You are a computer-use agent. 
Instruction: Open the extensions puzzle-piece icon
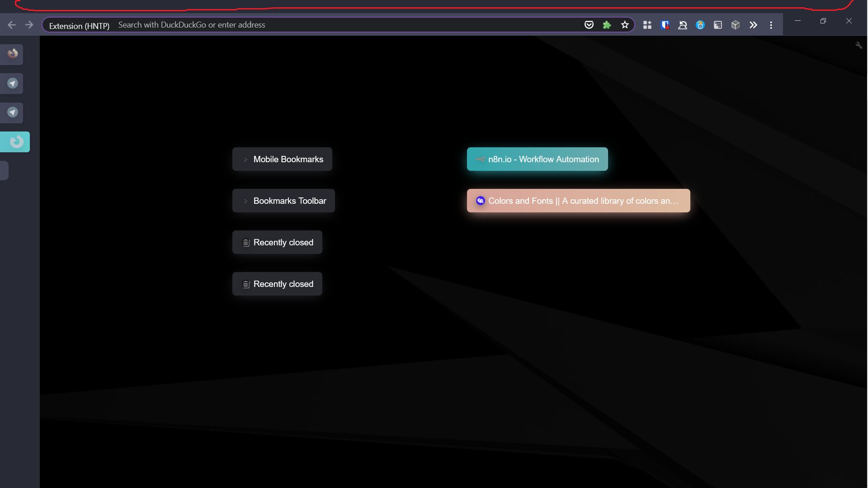(607, 24)
